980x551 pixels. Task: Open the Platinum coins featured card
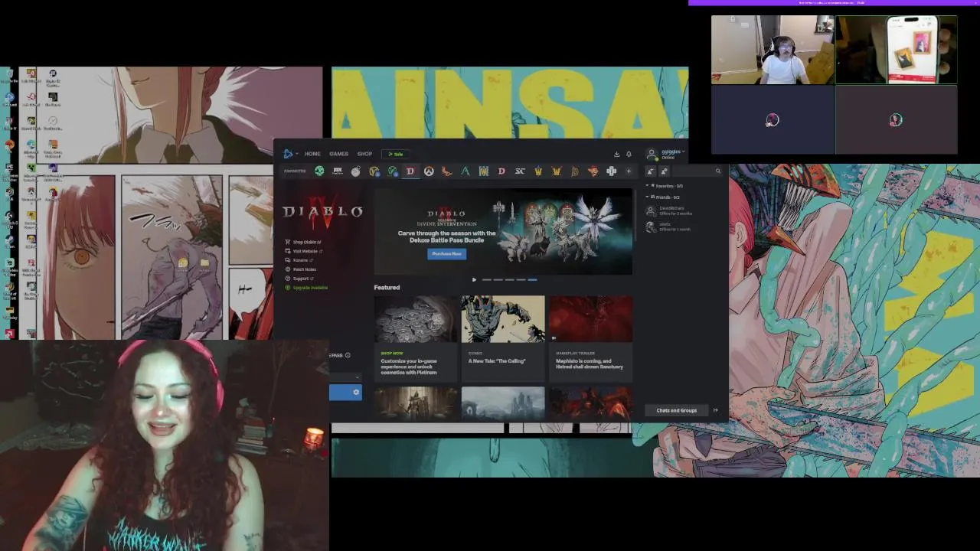416,337
